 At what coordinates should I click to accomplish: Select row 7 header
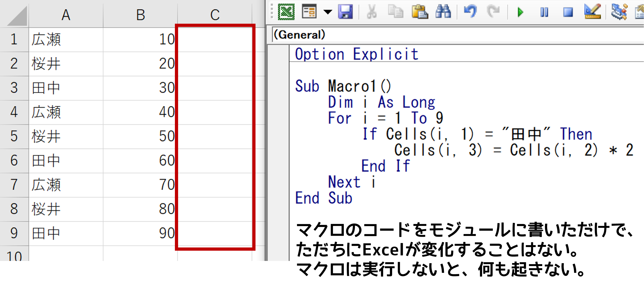[x=14, y=185]
